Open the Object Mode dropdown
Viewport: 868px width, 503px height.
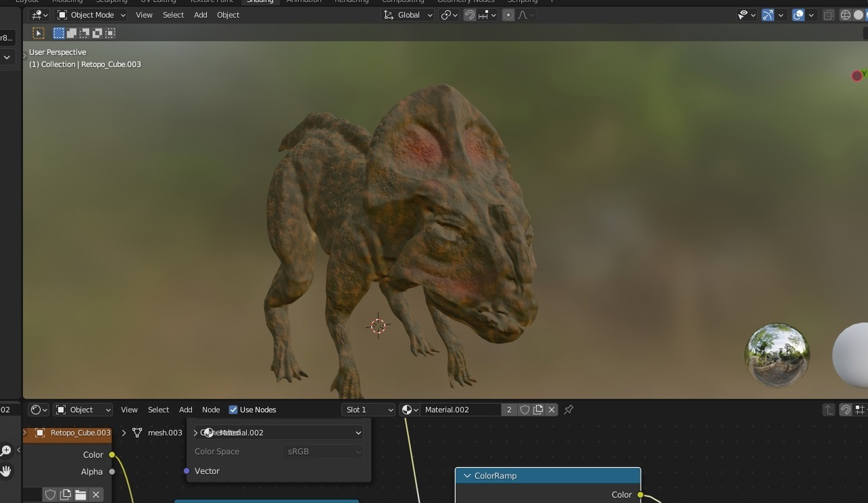[91, 15]
